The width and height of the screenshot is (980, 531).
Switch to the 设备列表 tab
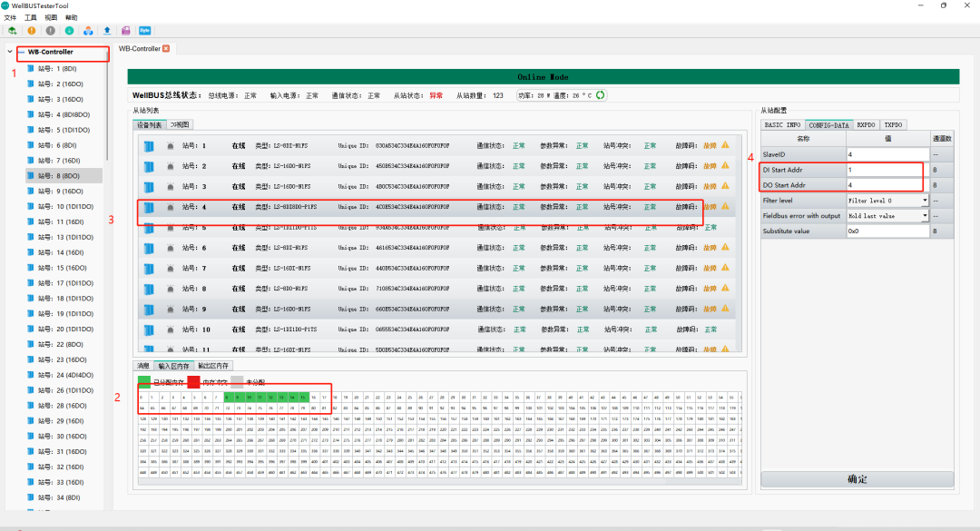tap(150, 124)
